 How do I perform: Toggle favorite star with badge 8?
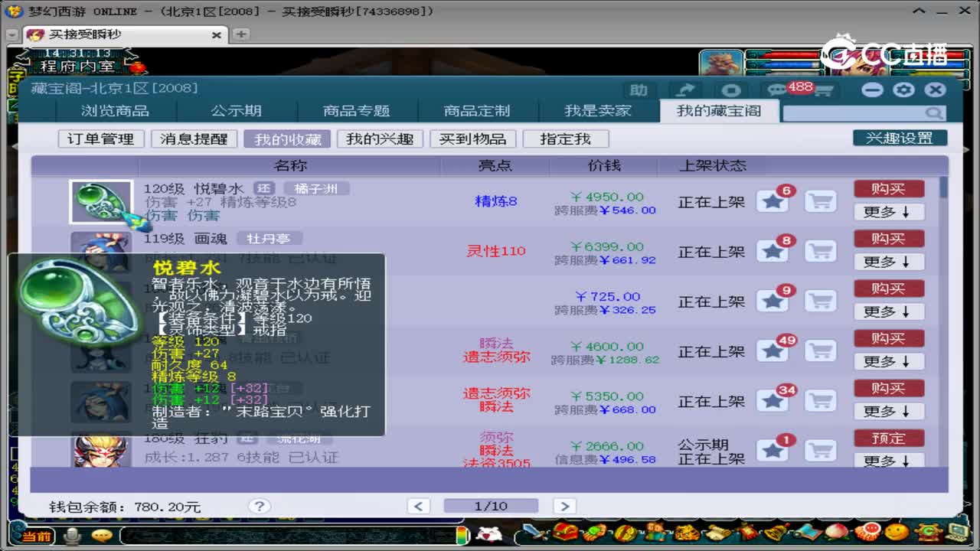point(773,252)
